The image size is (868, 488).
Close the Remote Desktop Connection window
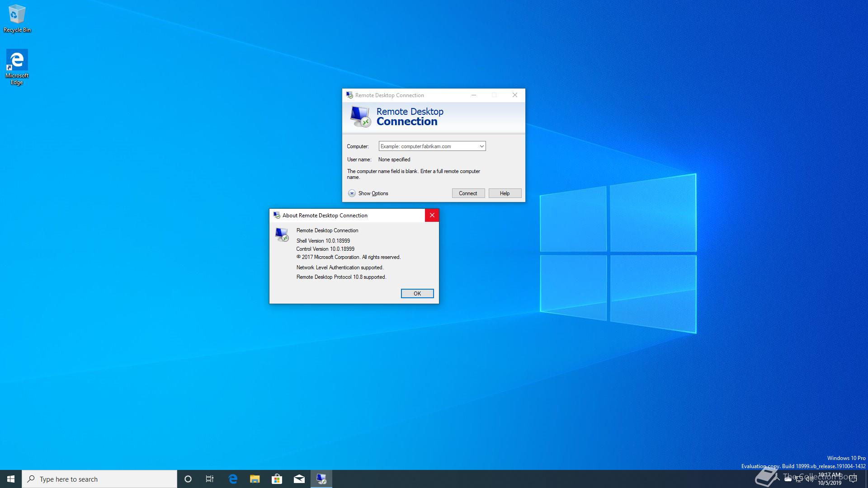pos(514,95)
